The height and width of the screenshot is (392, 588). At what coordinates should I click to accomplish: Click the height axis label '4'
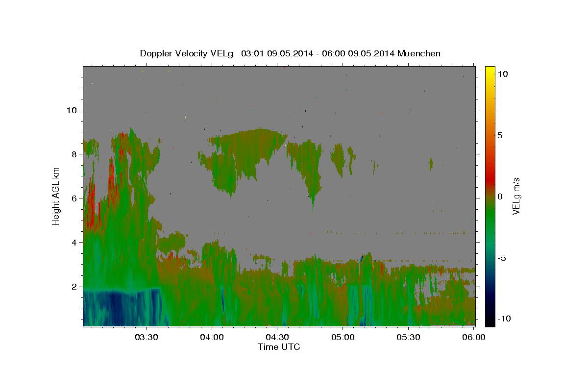pyautogui.click(x=74, y=242)
